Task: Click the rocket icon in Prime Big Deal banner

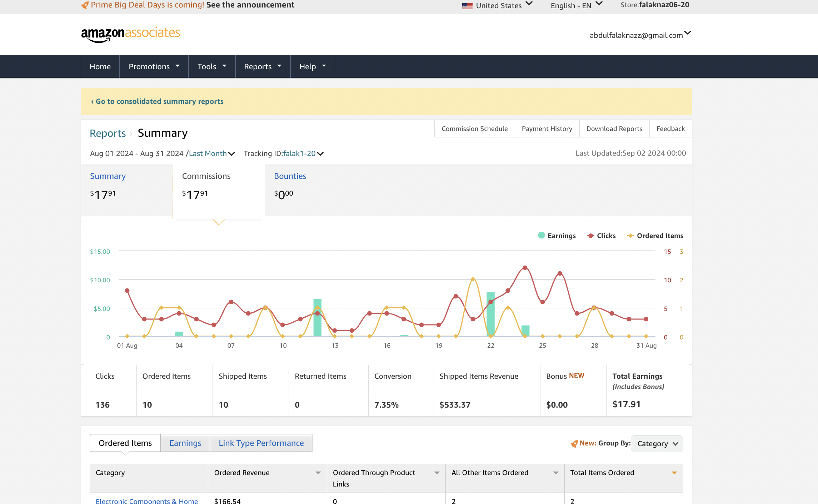Action: click(85, 5)
